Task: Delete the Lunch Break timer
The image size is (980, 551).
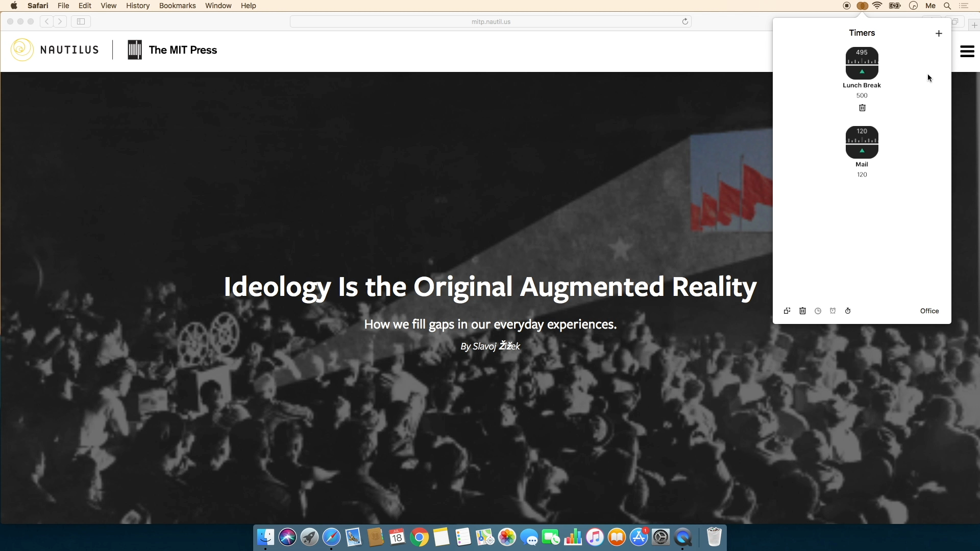Action: point(862,108)
